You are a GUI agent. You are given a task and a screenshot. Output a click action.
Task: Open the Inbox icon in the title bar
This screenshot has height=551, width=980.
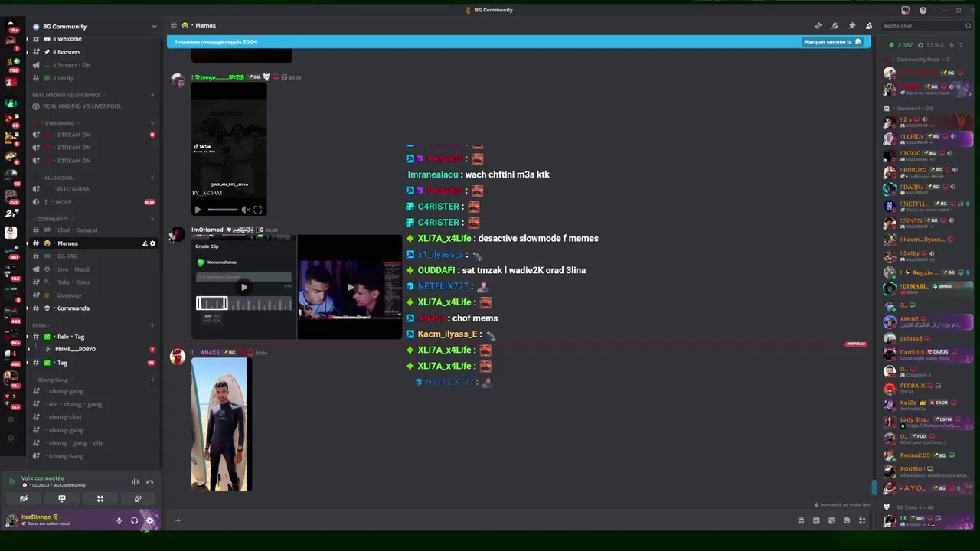[x=906, y=10]
